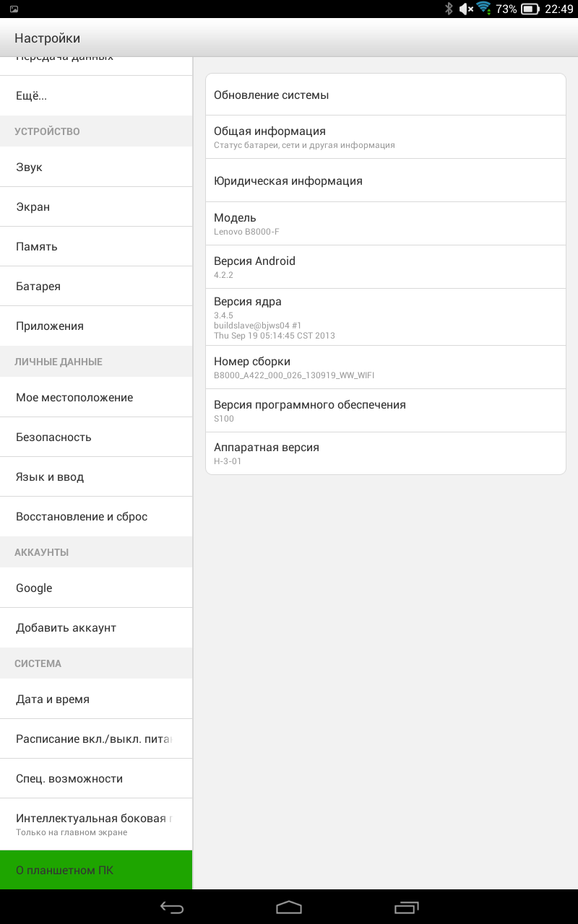Image resolution: width=578 pixels, height=924 pixels.
Task: Open Обновление системы
Action: click(385, 95)
